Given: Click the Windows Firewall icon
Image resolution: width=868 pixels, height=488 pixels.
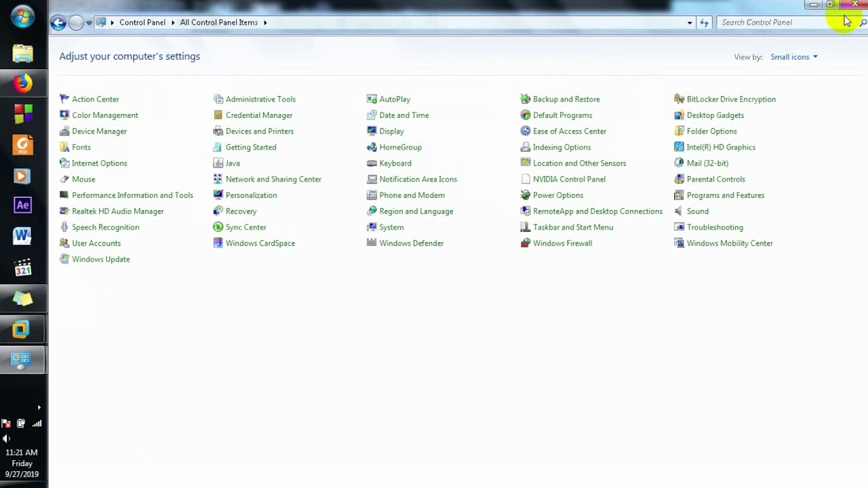Looking at the screenshot, I should 526,243.
